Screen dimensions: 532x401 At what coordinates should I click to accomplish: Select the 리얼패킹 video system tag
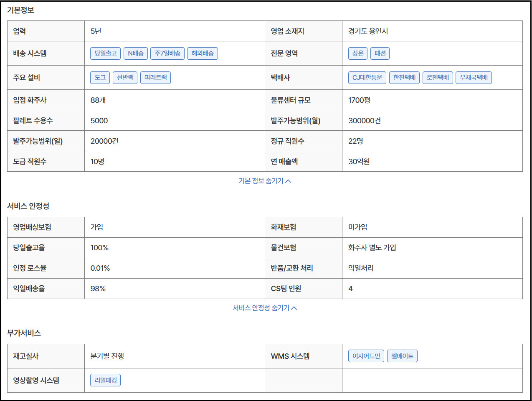point(106,380)
